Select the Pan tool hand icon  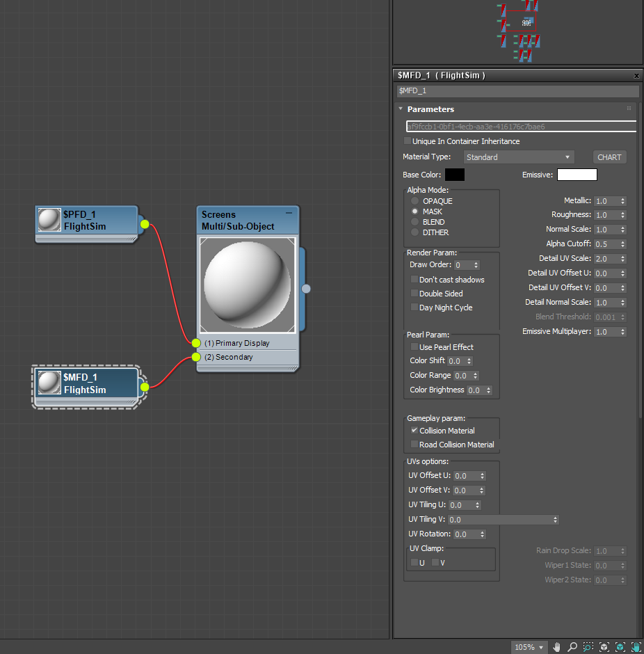(556, 647)
